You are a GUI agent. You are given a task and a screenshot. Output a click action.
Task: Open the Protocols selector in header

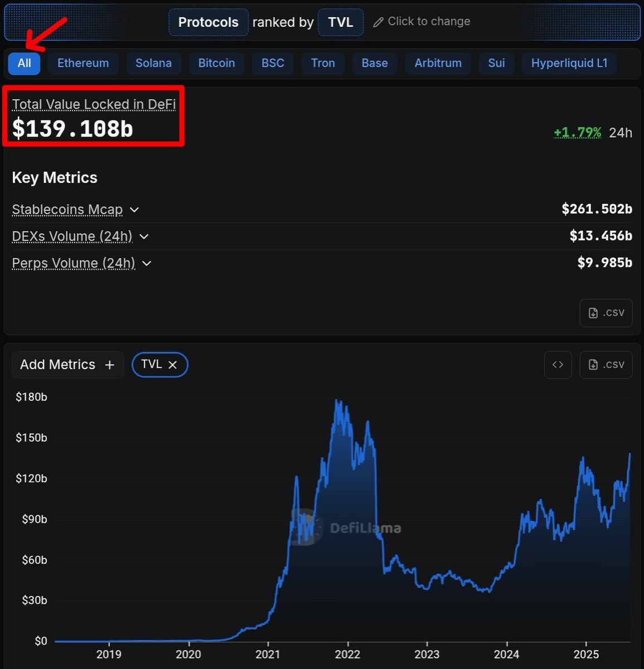[209, 22]
